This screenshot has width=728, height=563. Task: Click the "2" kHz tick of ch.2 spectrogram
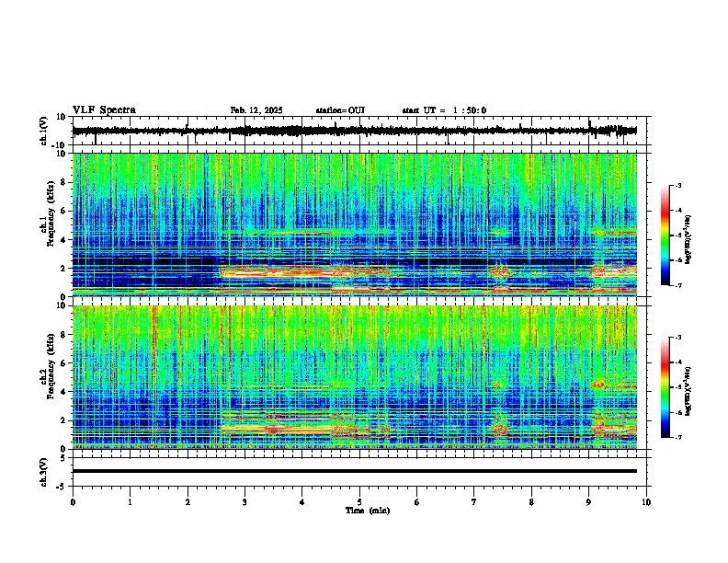click(x=63, y=420)
